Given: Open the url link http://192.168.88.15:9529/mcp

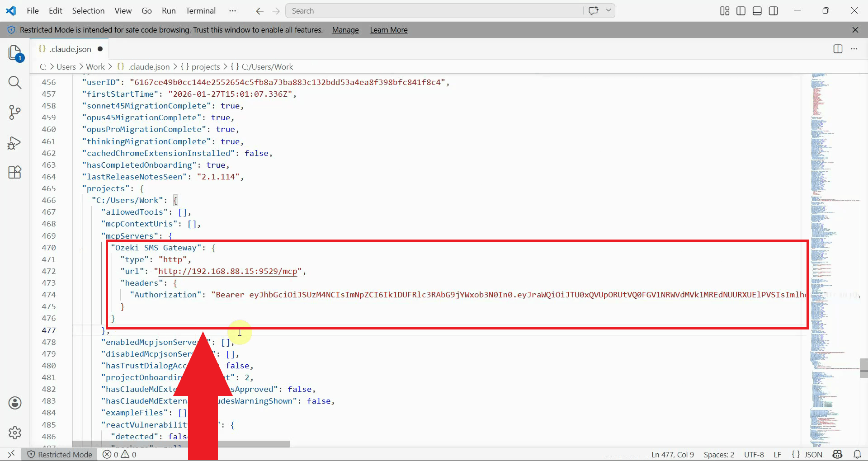Looking at the screenshot, I should pyautogui.click(x=228, y=271).
